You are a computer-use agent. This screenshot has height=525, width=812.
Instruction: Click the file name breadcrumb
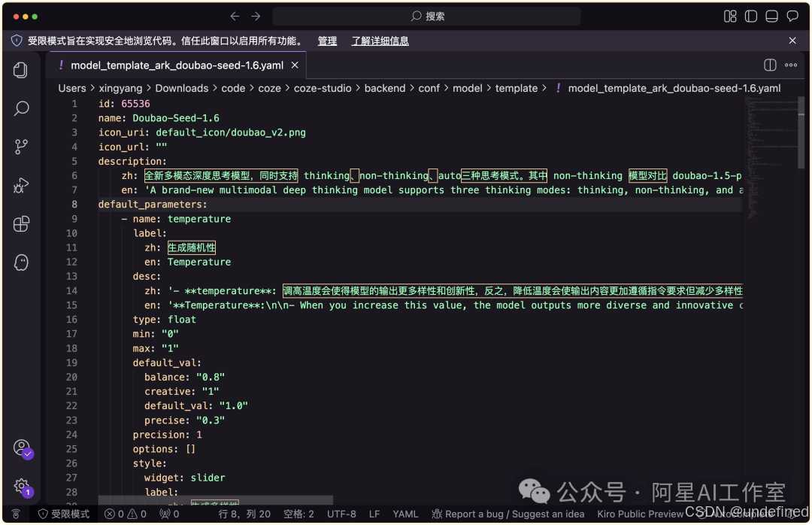coord(674,88)
